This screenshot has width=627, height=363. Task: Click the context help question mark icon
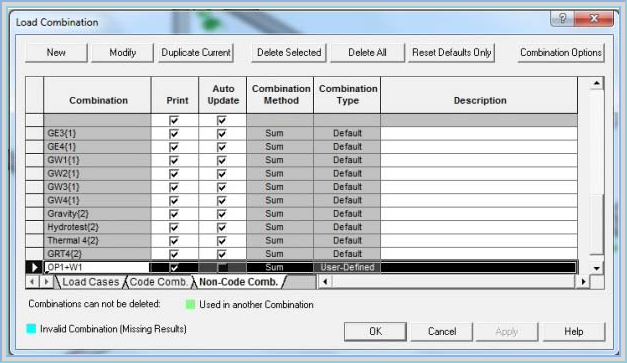pos(562,18)
